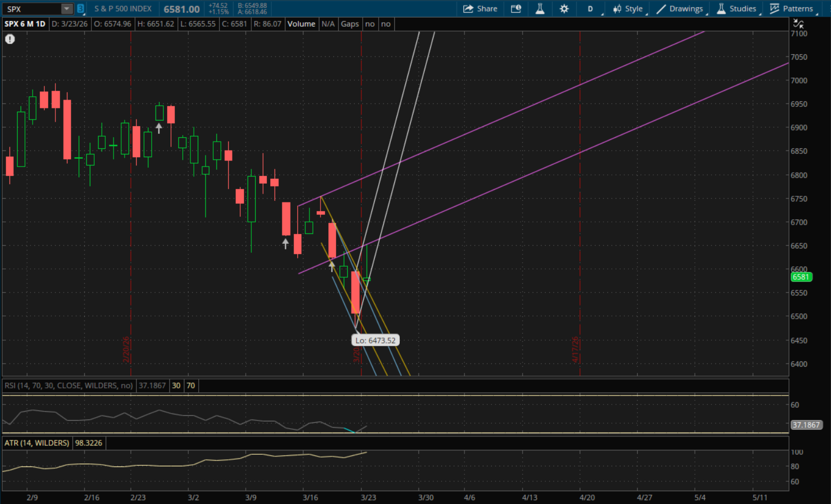This screenshot has height=504, width=831.
Task: Click the SPX symbol input field
Action: tap(32, 9)
